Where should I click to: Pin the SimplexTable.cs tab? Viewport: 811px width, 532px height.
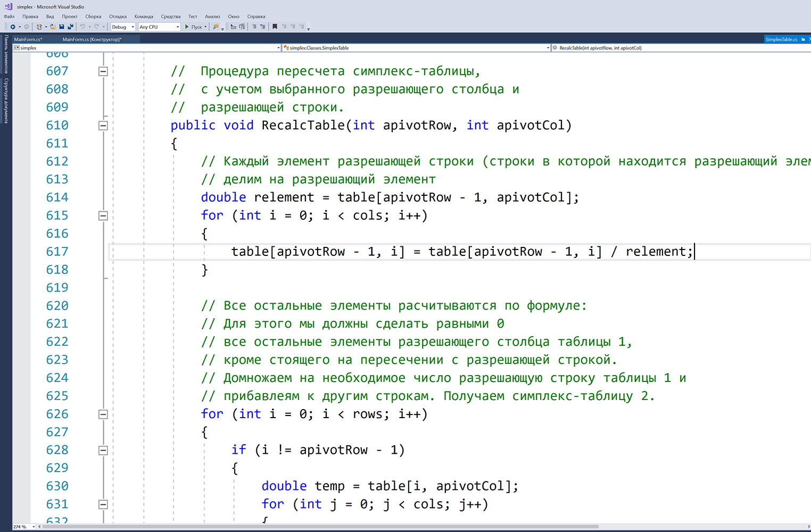click(x=803, y=39)
